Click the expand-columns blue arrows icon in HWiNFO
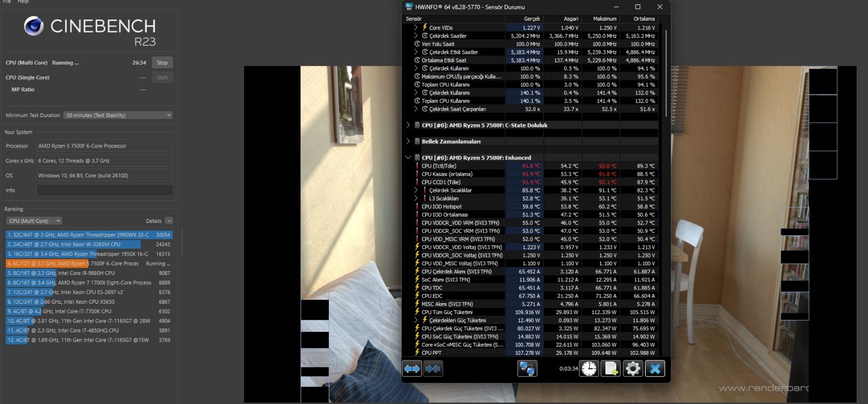Viewport: 868px width, 404px height. [x=412, y=369]
